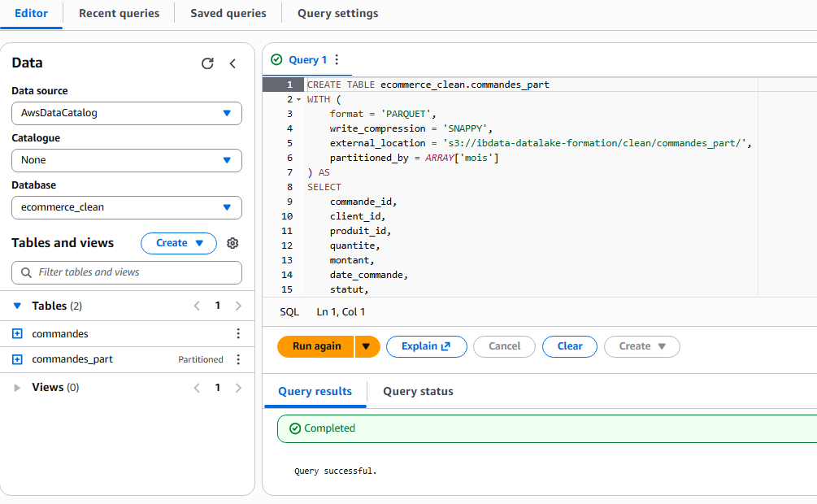817x504 pixels.
Task: Expand commandes table columns
Action: click(x=17, y=333)
